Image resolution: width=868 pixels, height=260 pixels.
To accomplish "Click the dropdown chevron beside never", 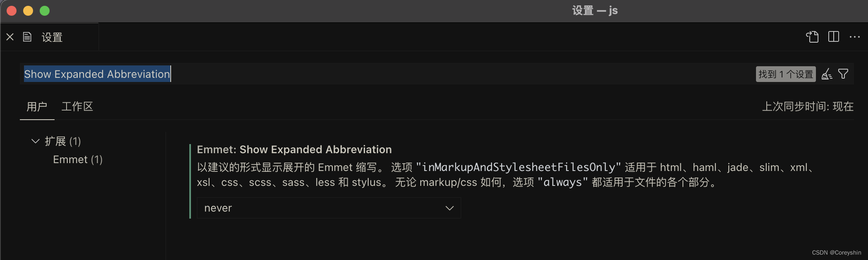I will 449,208.
